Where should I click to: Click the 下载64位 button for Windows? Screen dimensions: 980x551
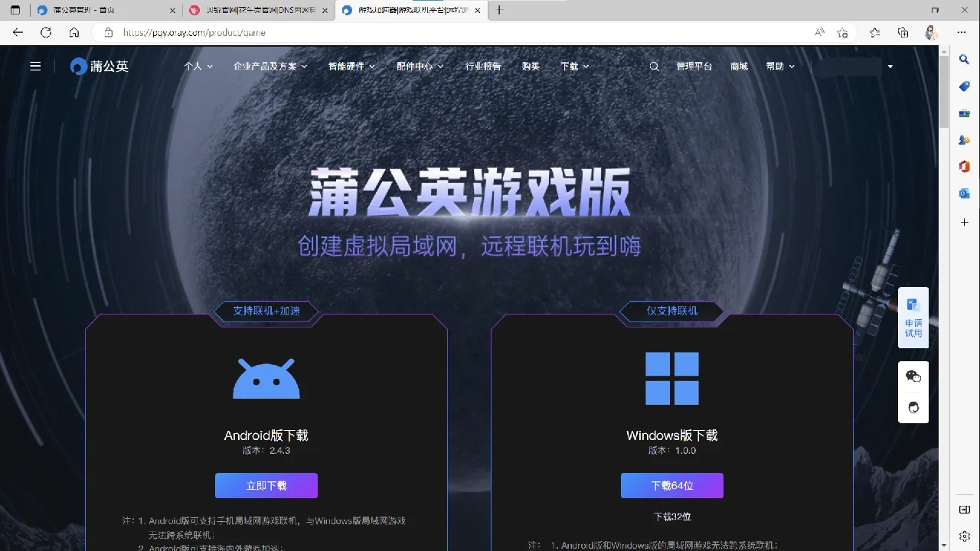pyautogui.click(x=672, y=484)
